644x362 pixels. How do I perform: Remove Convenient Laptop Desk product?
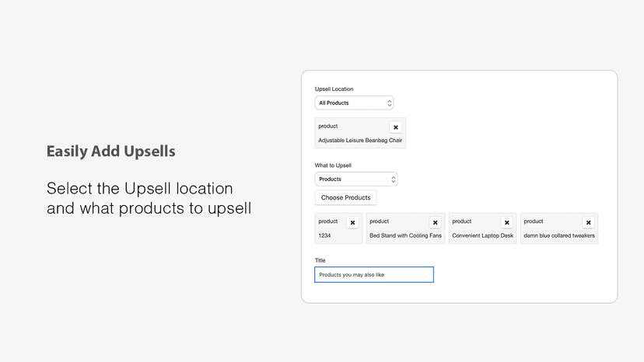pos(507,222)
